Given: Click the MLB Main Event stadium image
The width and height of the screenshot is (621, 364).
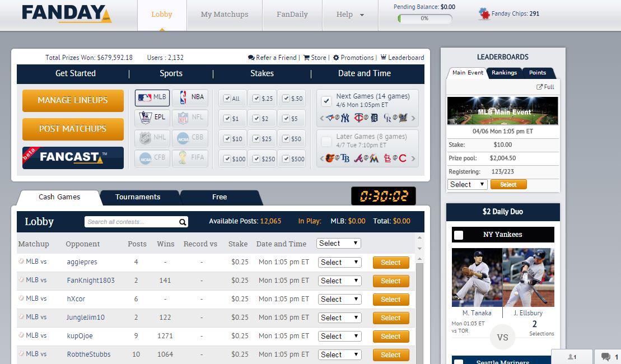Looking at the screenshot, I should click(x=503, y=111).
